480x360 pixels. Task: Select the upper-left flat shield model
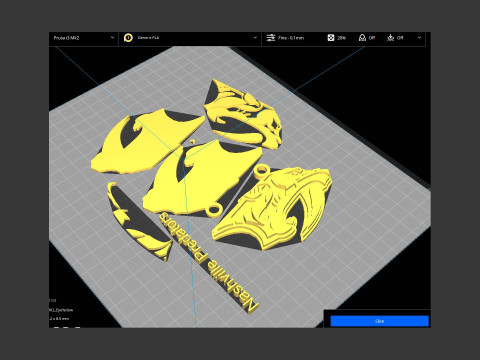(147, 142)
